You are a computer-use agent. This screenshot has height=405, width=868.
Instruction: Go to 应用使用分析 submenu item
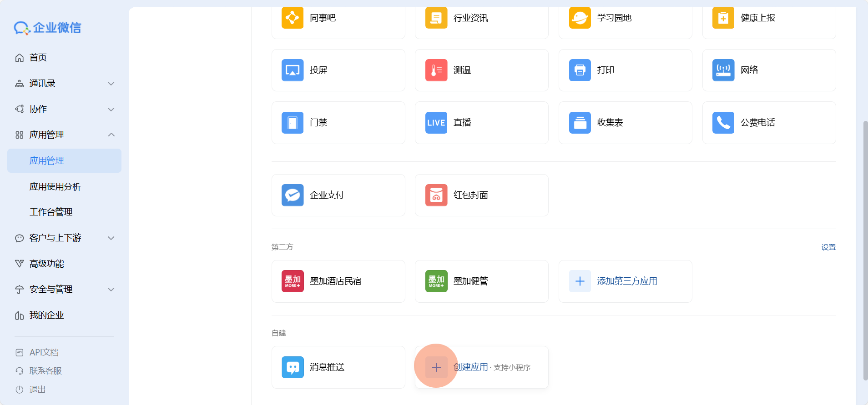click(x=55, y=187)
